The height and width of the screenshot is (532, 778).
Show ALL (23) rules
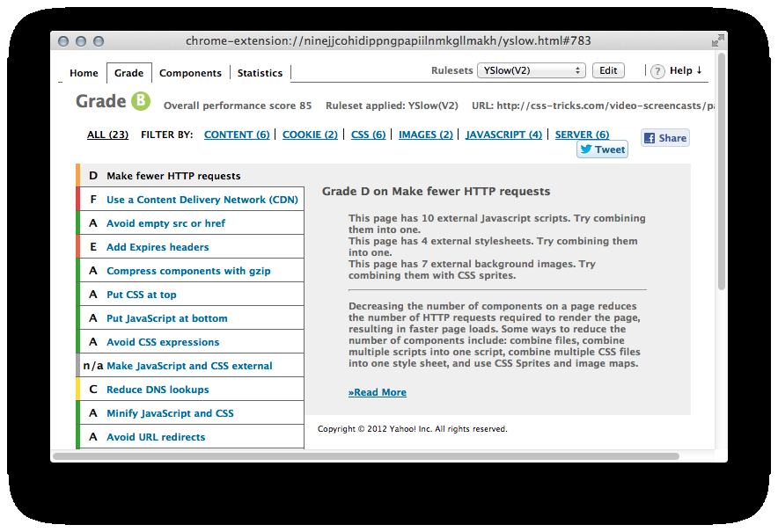coord(107,135)
